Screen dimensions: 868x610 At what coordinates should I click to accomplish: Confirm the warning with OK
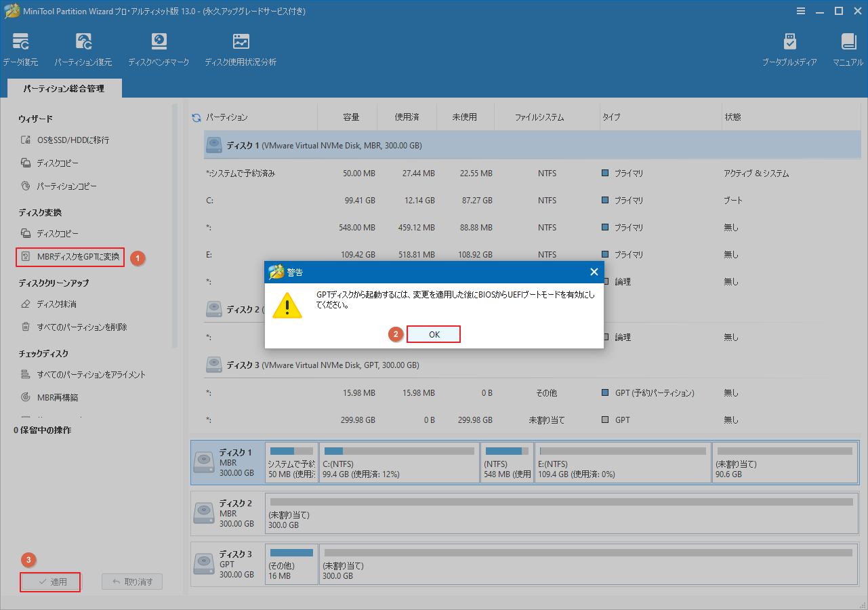[433, 333]
